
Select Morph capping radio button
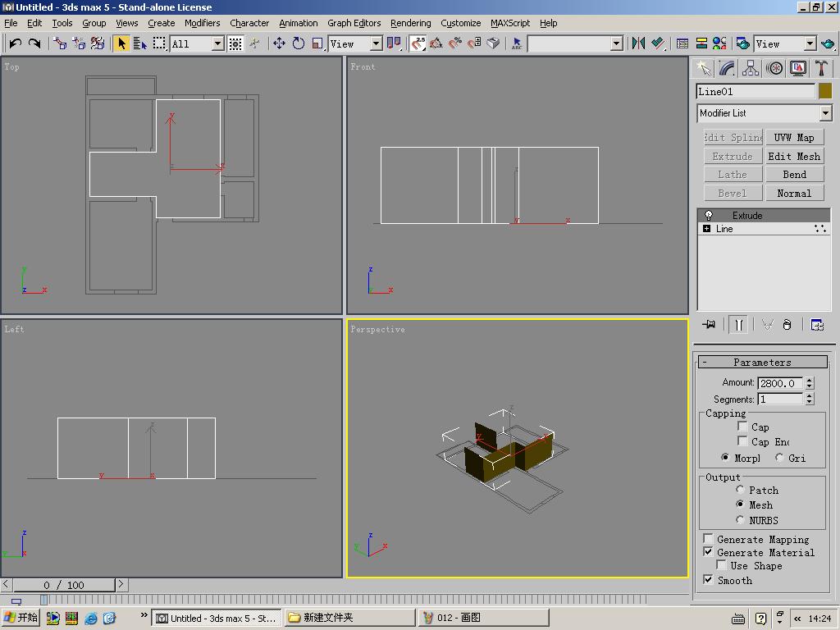(x=725, y=458)
